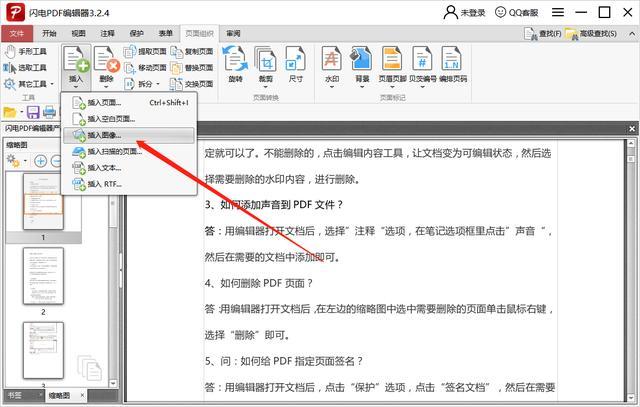Choose 插入页面... from the menu
This screenshot has height=407, width=640.
[x=129, y=102]
